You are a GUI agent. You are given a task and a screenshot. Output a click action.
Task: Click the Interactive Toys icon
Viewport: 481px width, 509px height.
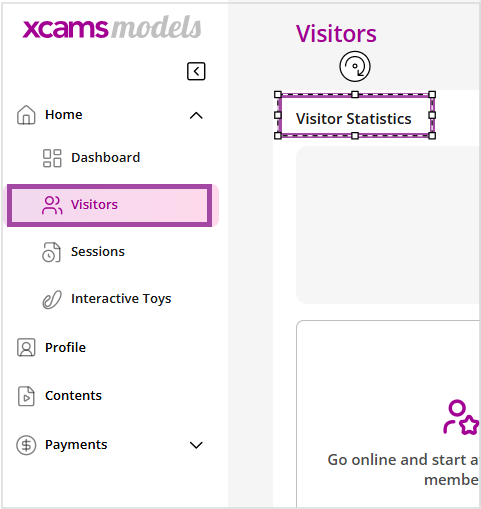click(52, 299)
